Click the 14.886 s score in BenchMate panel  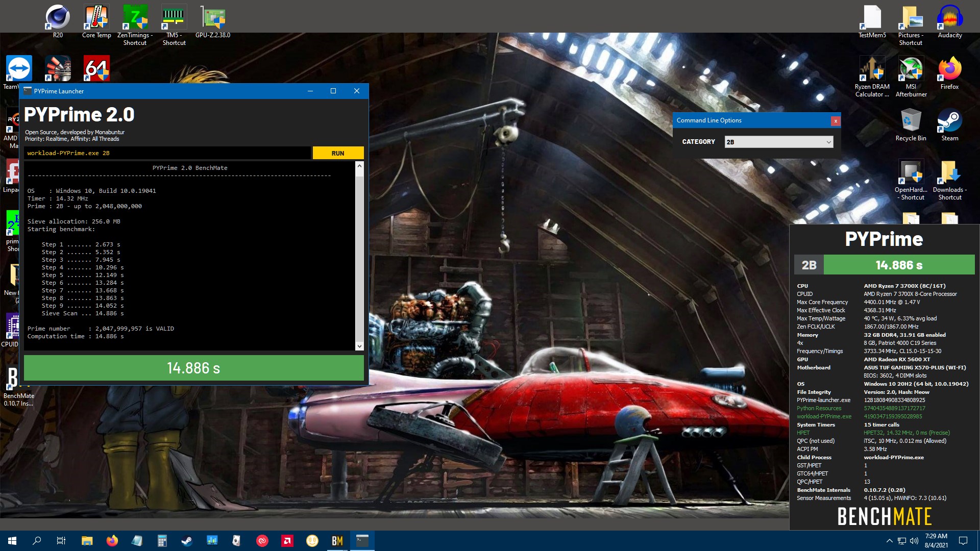pyautogui.click(x=899, y=265)
